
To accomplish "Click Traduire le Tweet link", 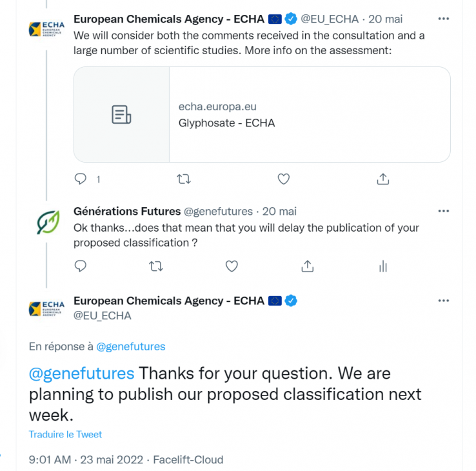I will point(65,434).
